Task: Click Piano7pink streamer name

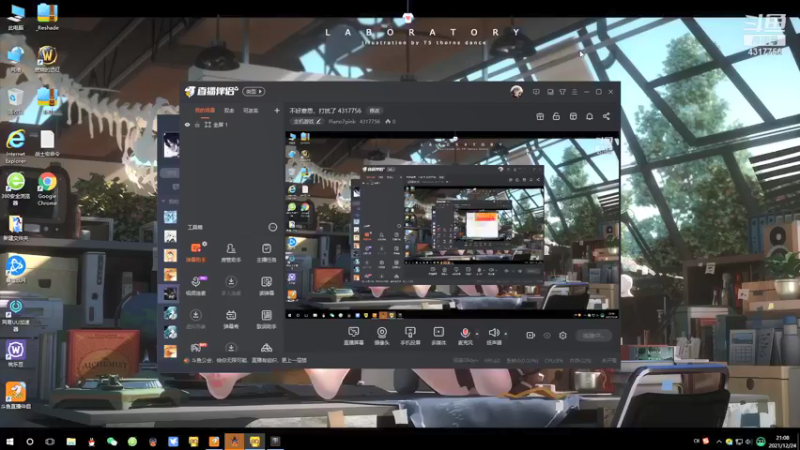Action: coord(342,121)
